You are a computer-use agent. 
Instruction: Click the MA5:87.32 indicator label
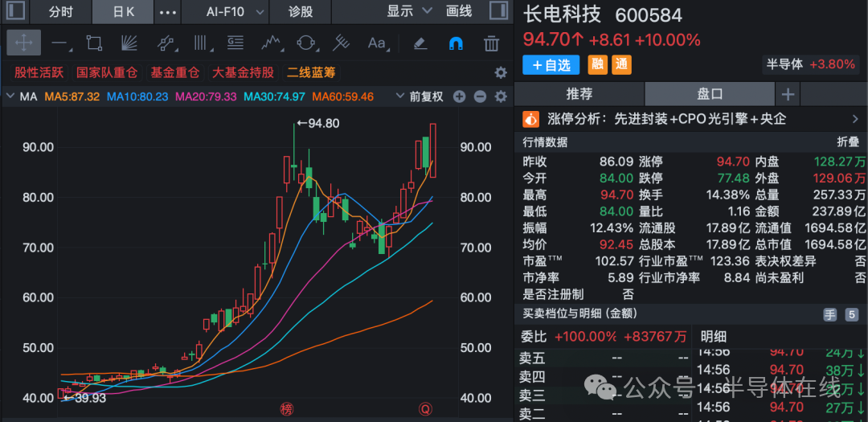(72, 97)
